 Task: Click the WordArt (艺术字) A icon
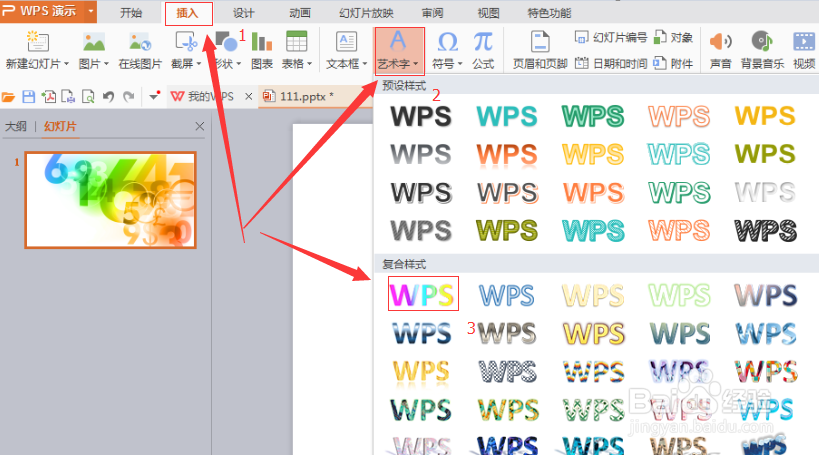[x=398, y=41]
